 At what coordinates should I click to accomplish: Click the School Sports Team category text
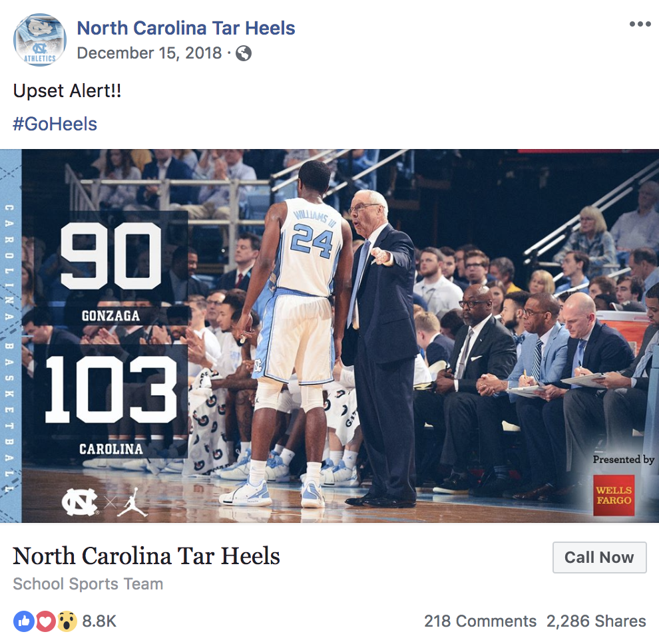(x=88, y=584)
